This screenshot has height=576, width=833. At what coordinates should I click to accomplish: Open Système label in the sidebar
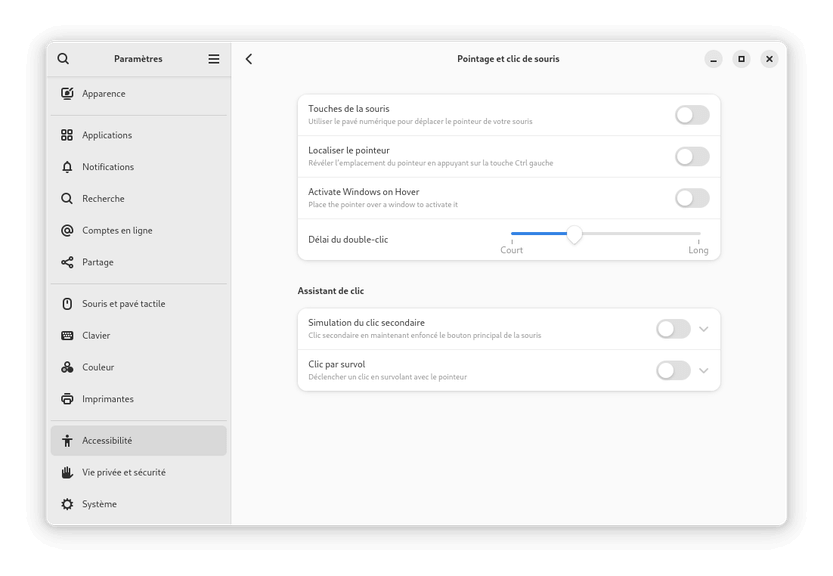(99, 504)
